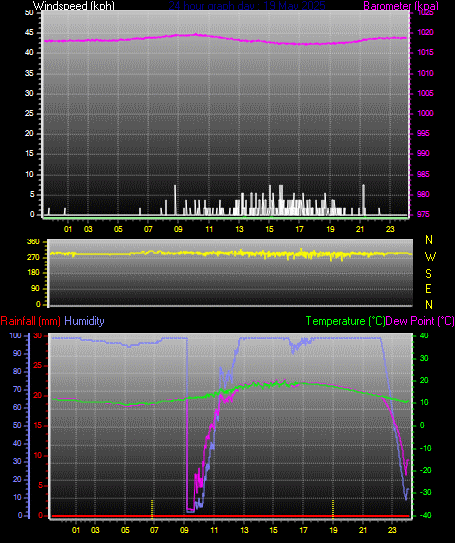
Task: Click the 25 value on the windspeed axis
Action: pyautogui.click(x=29, y=113)
